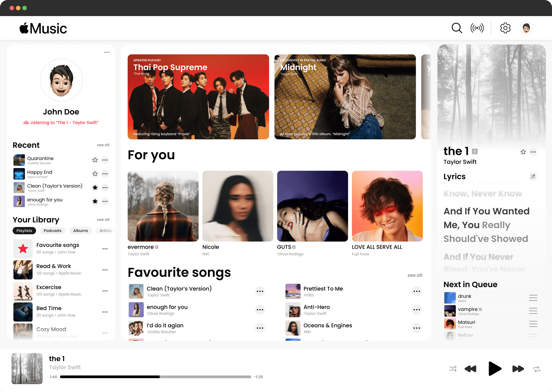552x392 pixels.
Task: Click the lyrics magic wand icon
Action: coord(533,176)
